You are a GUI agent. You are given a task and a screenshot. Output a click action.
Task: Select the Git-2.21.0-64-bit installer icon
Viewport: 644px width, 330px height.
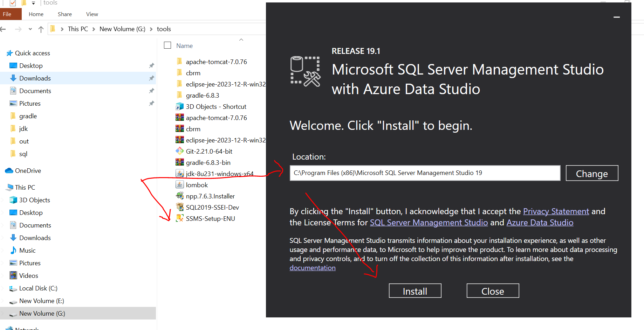pyautogui.click(x=180, y=151)
